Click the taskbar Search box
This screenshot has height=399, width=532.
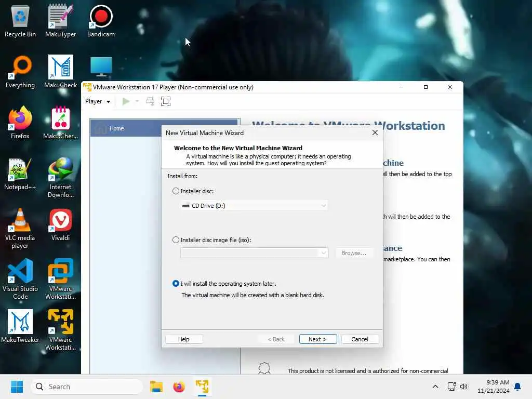[x=87, y=387]
